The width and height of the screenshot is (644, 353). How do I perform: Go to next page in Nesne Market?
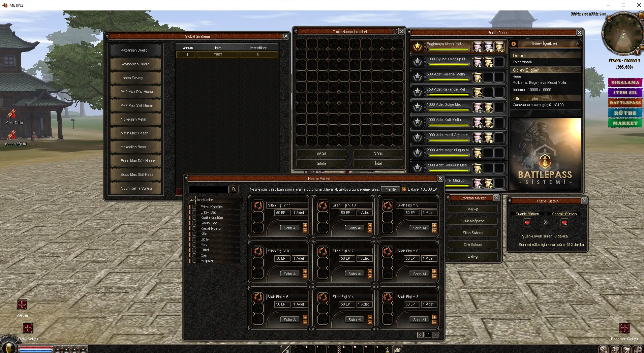tap(435, 334)
